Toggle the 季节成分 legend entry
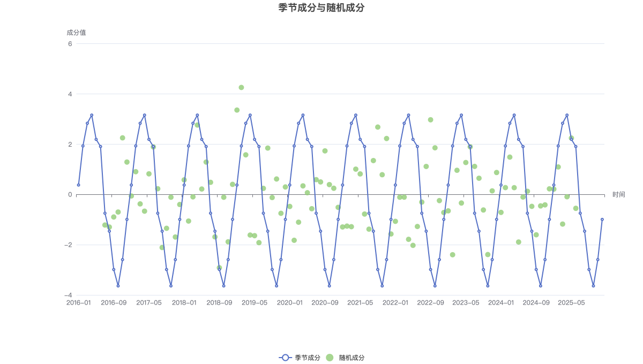The image size is (643, 364). coord(300,358)
